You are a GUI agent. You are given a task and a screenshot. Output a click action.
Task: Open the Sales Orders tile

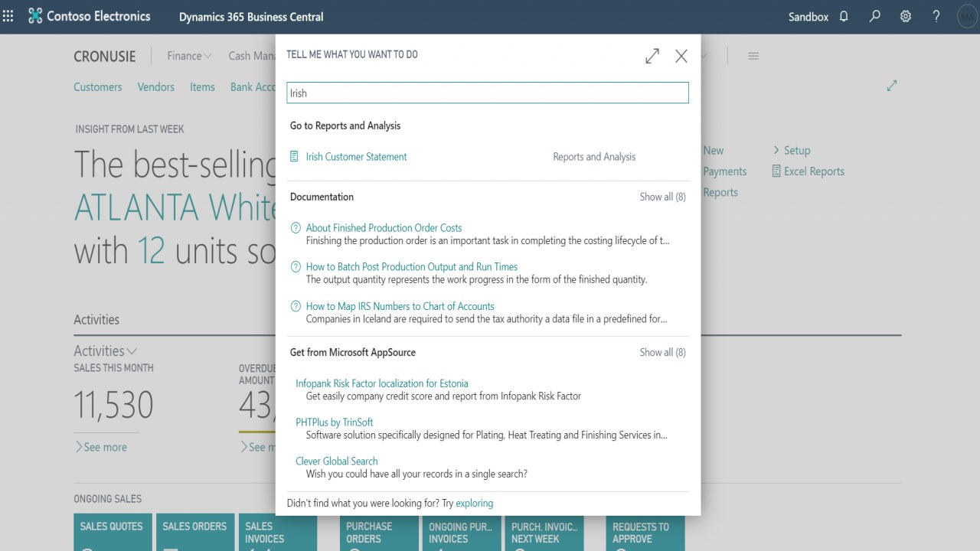coord(194,533)
